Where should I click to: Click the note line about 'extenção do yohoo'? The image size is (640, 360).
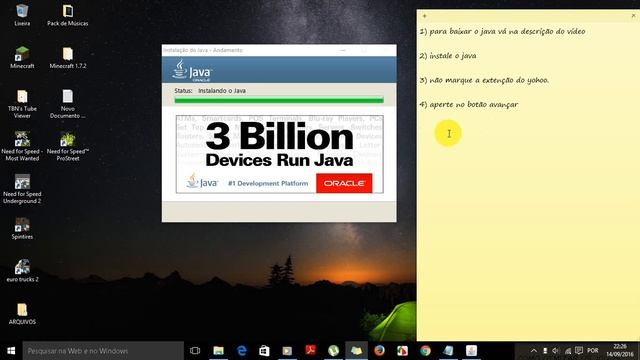click(x=484, y=80)
